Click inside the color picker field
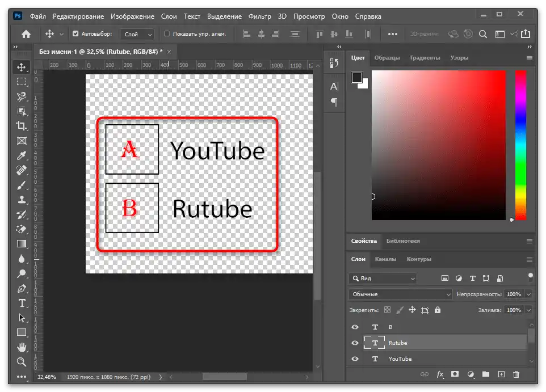Viewport: 546px width, 392px height. tap(438, 145)
